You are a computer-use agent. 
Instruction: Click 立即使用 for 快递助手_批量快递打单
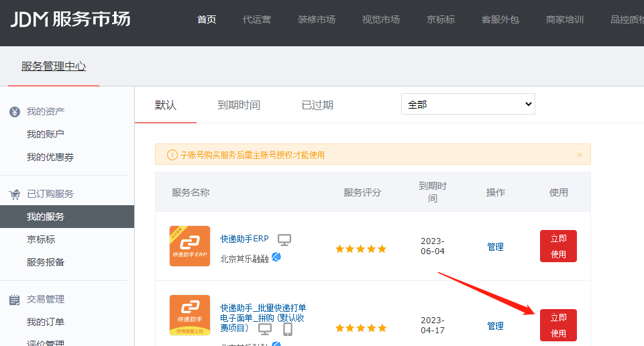tap(558, 325)
